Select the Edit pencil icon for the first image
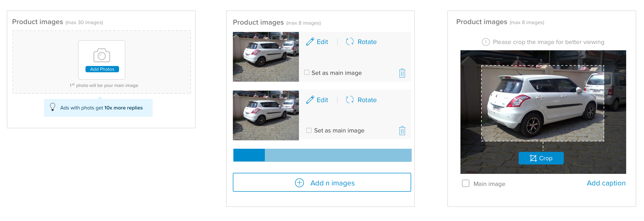This screenshot has width=644, height=221. [311, 42]
